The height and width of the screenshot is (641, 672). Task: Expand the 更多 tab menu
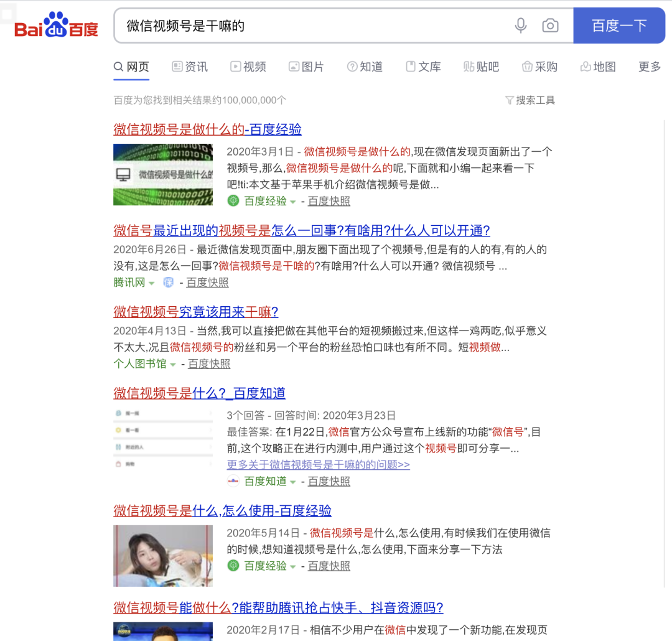[650, 67]
